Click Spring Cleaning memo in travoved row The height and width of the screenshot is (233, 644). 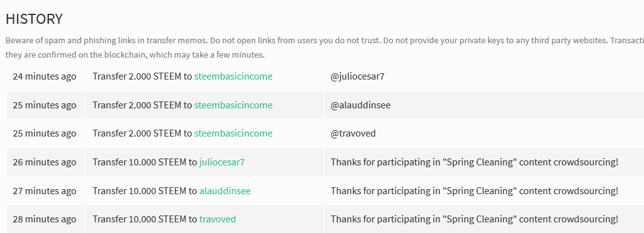coord(474,219)
